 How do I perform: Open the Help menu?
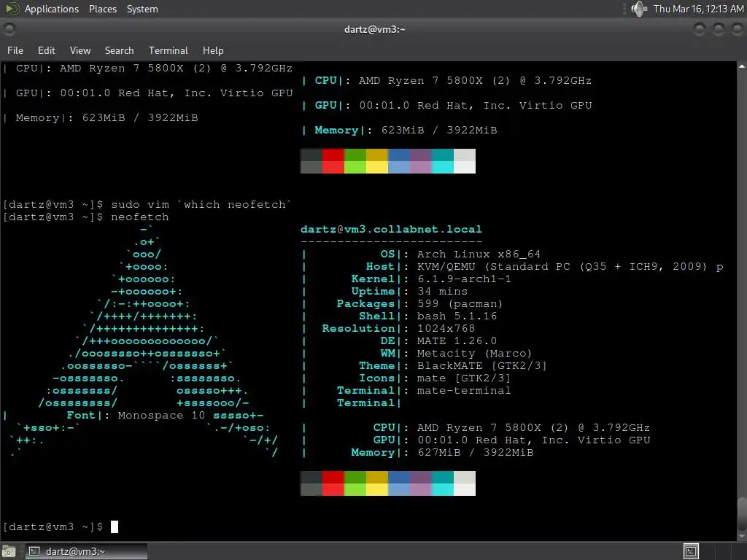213,50
